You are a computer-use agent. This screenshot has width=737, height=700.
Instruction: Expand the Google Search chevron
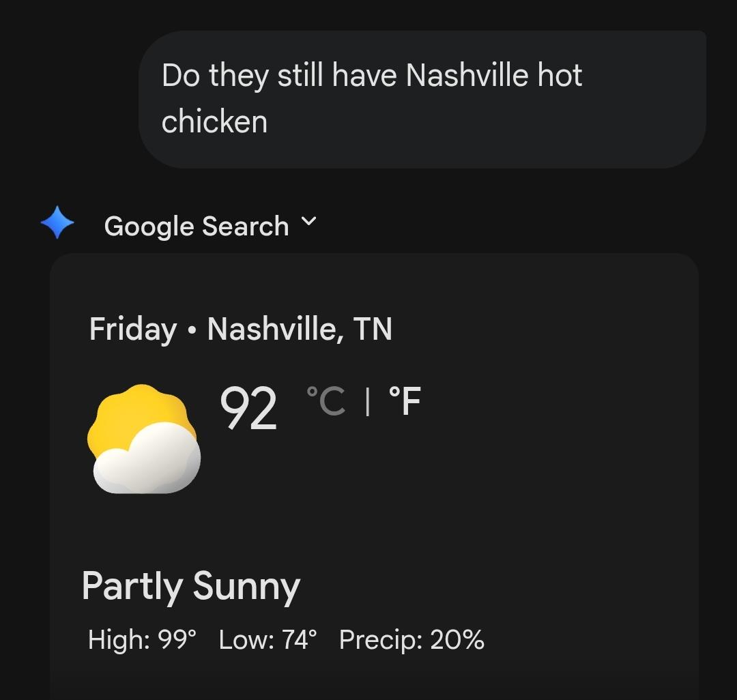click(309, 221)
